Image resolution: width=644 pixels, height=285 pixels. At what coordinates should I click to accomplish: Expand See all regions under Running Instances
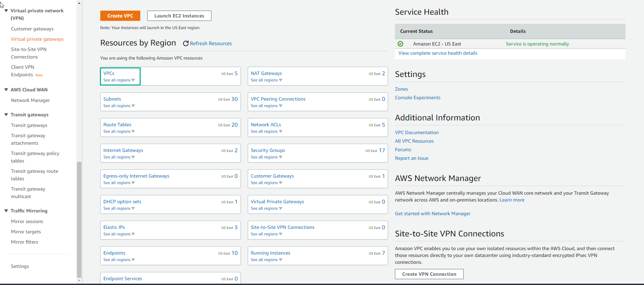(x=267, y=260)
